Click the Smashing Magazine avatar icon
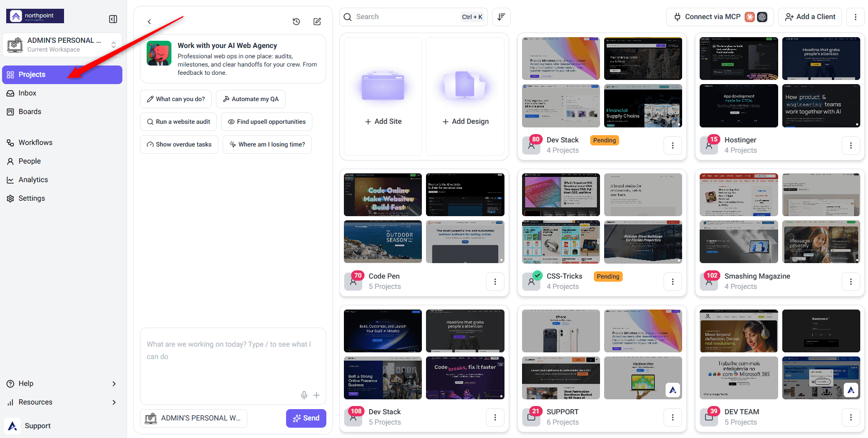Image resolution: width=868 pixels, height=438 pixels. click(709, 282)
